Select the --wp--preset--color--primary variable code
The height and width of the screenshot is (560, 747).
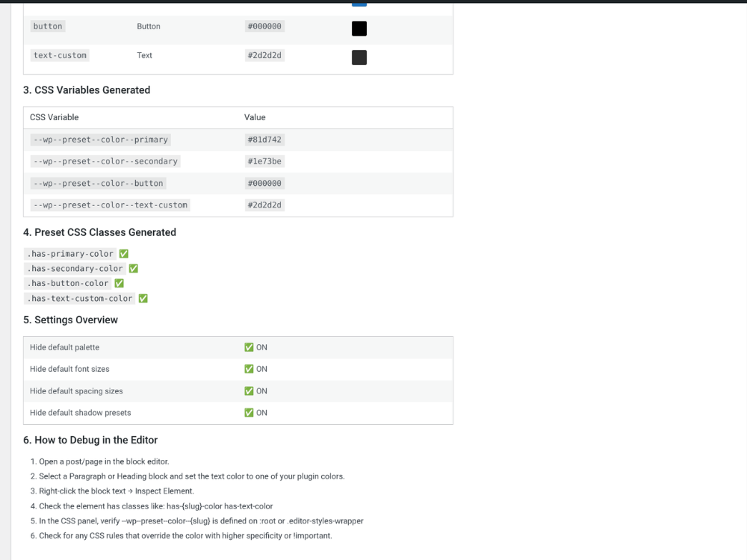[x=101, y=140]
